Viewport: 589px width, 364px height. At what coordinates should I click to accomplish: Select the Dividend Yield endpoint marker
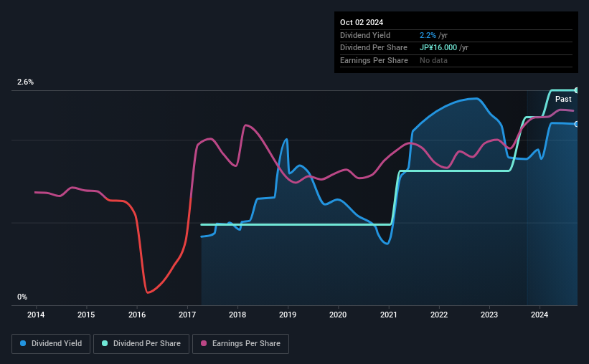577,124
